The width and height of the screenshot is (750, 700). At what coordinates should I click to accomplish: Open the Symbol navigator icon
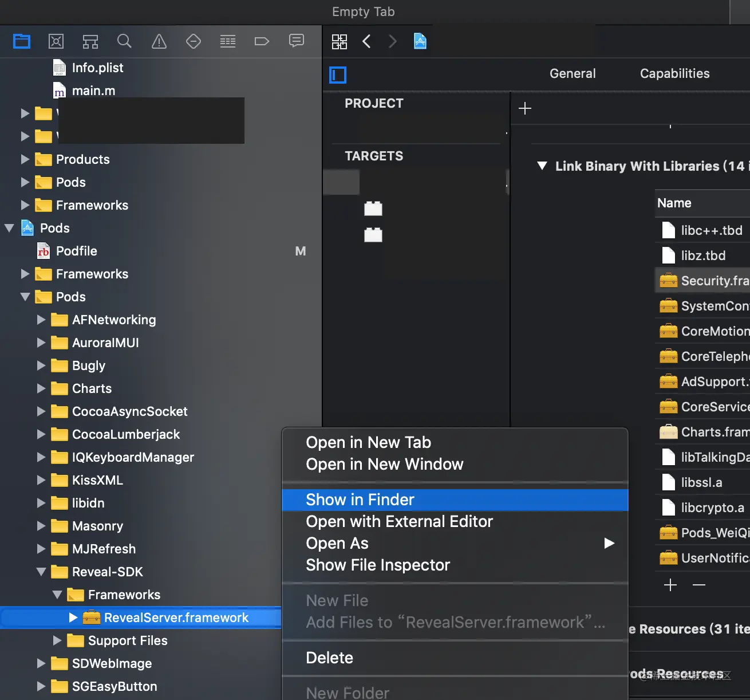(x=90, y=41)
